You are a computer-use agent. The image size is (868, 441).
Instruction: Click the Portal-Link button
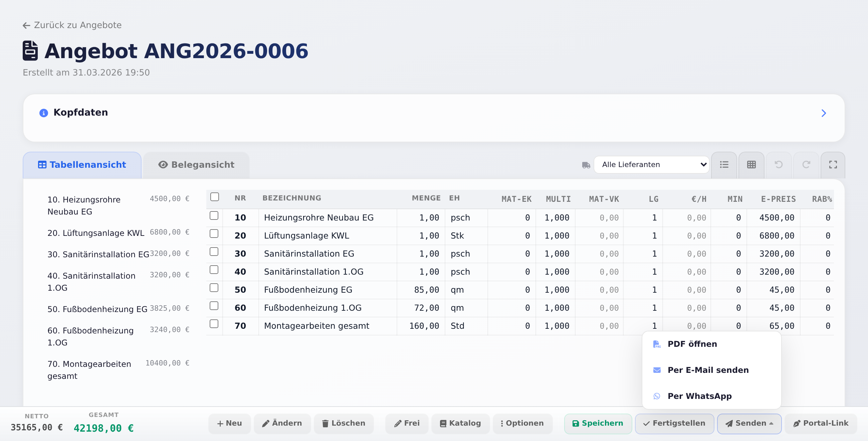pyautogui.click(x=821, y=424)
